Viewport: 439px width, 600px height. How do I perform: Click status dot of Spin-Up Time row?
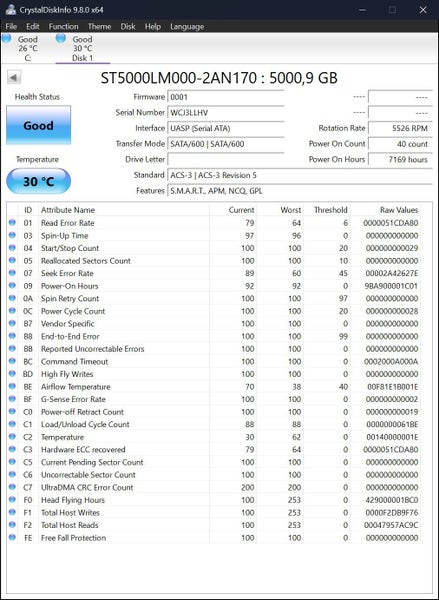pos(12,235)
